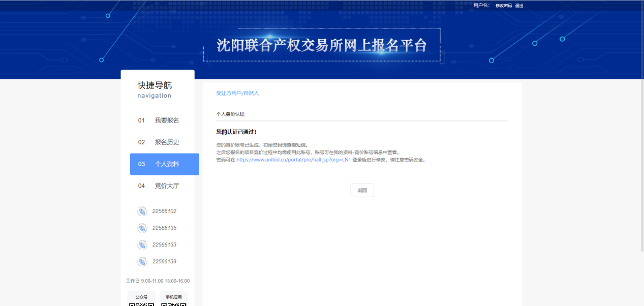The height and width of the screenshot is (306, 644).
Task: Go to 报名历史 in the sidebar
Action: coord(167,142)
